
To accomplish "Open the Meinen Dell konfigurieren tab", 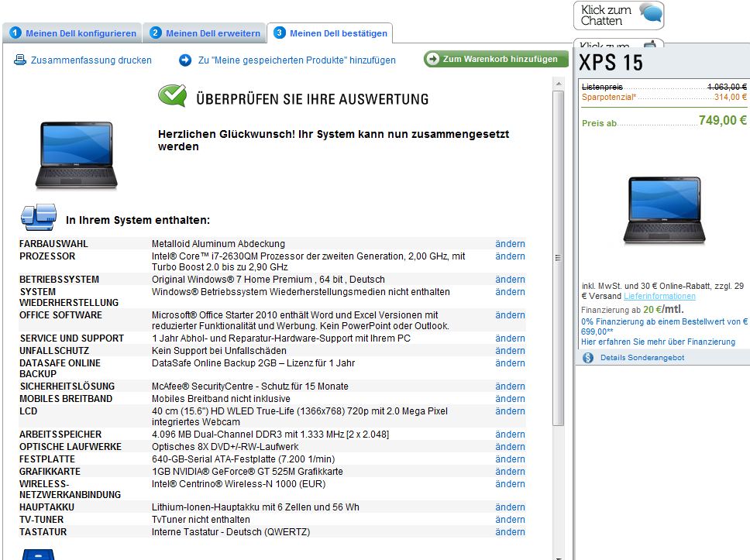I will [72, 33].
